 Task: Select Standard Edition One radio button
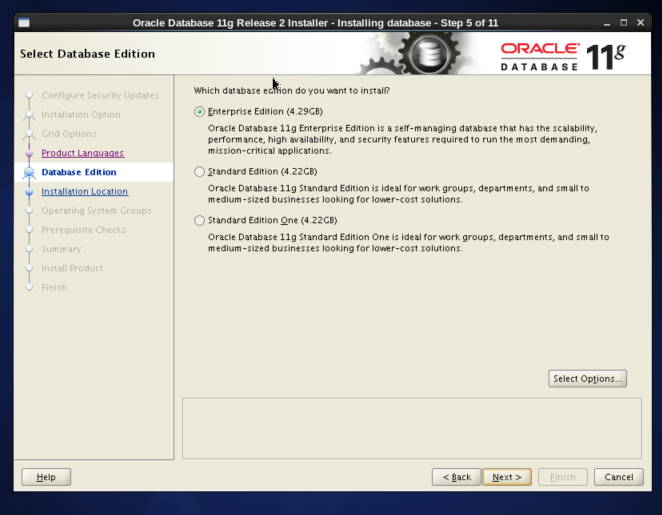coord(200,221)
